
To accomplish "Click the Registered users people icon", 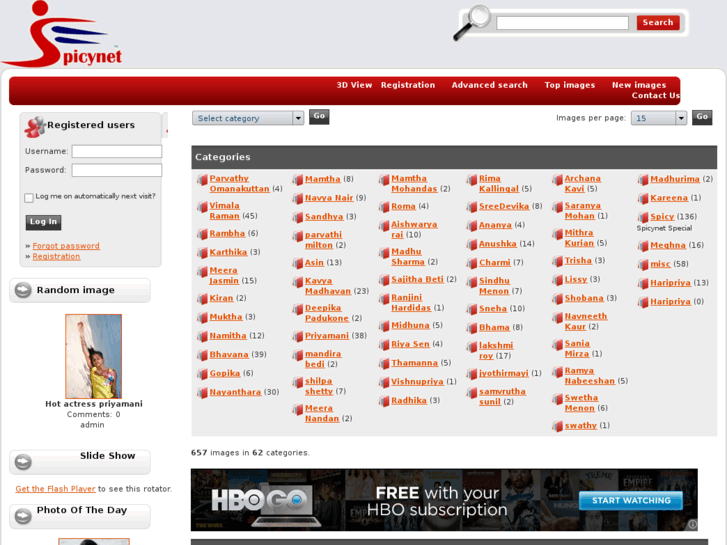I will (x=35, y=127).
